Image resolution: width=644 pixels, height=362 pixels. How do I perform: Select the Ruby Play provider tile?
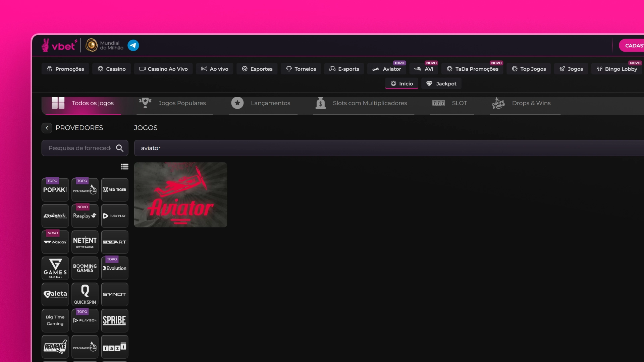coord(115,216)
